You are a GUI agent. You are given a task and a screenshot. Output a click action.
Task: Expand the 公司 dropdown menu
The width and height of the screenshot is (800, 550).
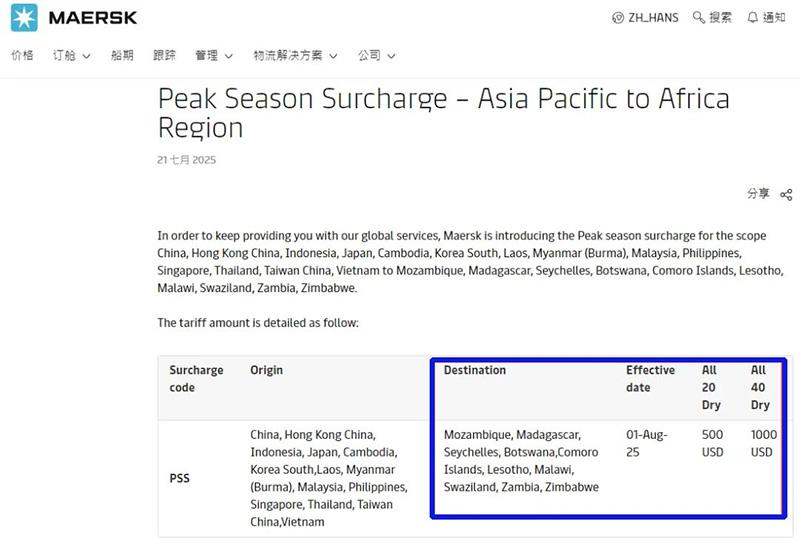pos(377,56)
